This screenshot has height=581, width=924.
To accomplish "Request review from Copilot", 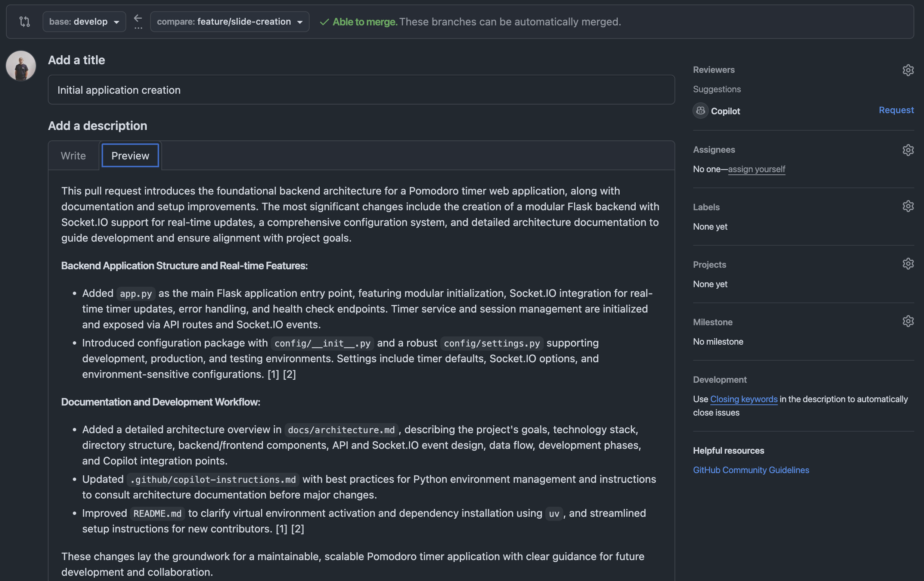I will pos(896,110).
